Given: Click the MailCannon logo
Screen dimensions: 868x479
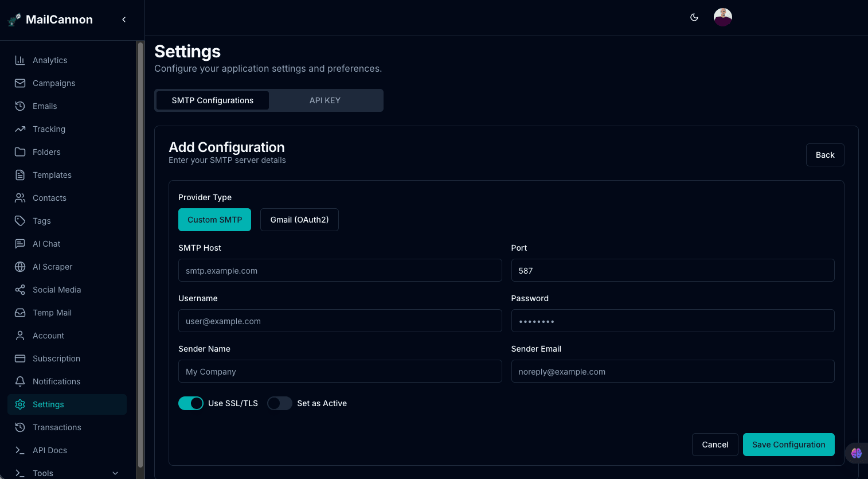Looking at the screenshot, I should click(14, 20).
